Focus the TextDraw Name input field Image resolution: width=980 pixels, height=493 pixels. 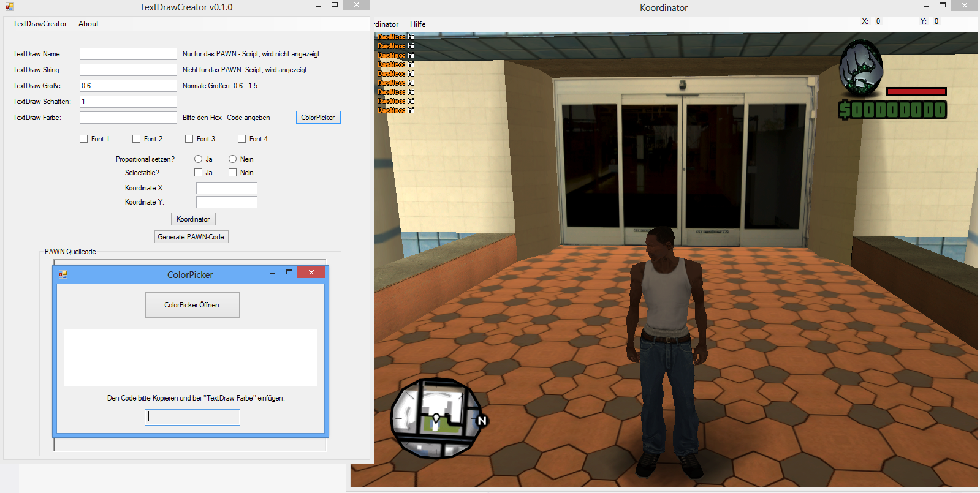point(128,54)
